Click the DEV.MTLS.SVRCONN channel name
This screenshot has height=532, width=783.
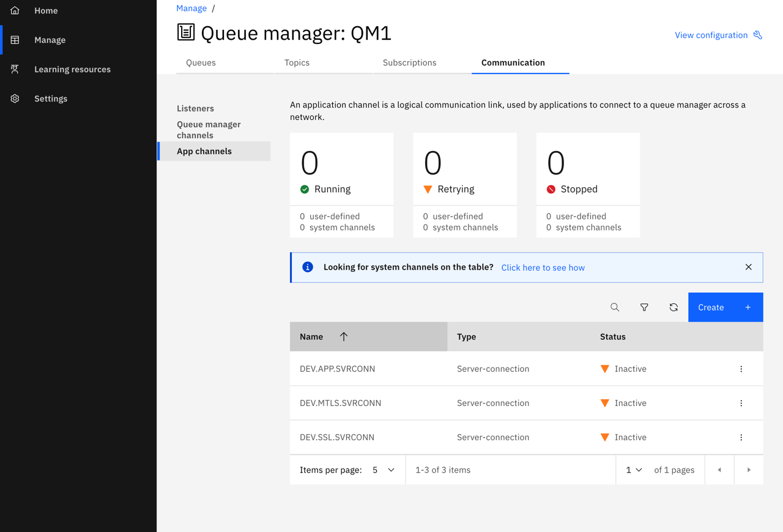coord(340,403)
